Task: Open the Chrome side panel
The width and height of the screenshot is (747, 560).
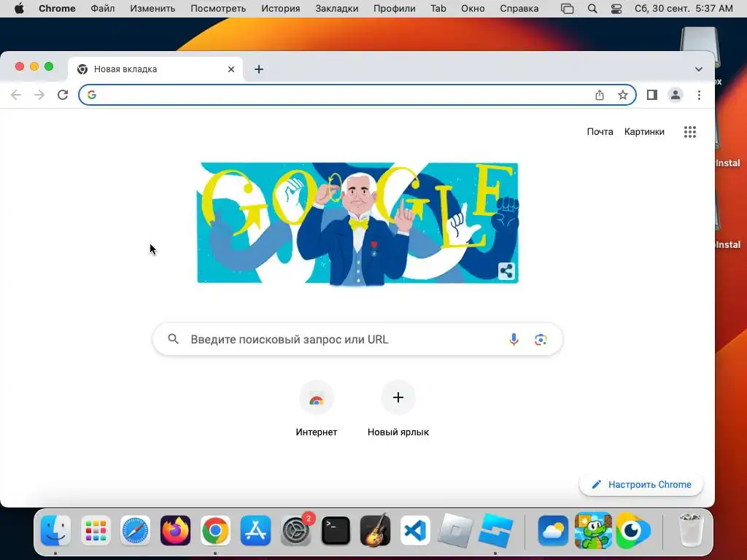Action: click(x=652, y=95)
